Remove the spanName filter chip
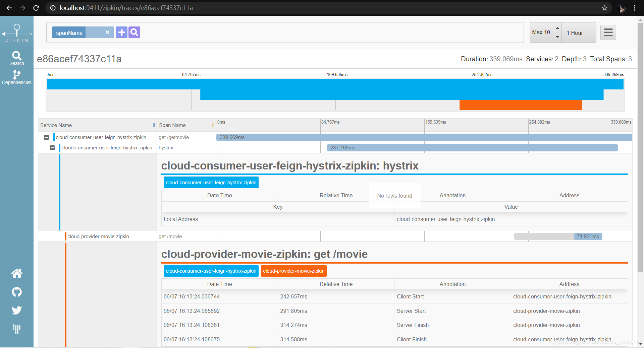The height and width of the screenshot is (348, 644). pyautogui.click(x=107, y=32)
